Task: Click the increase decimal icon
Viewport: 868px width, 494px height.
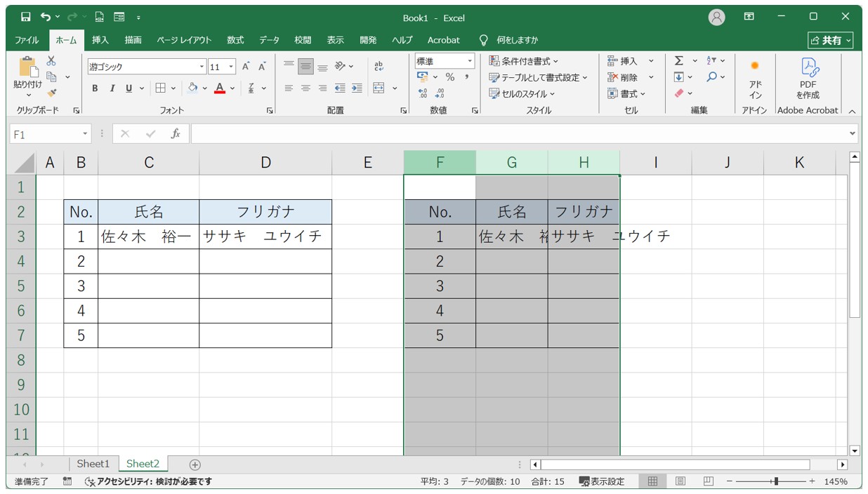Action: pos(423,93)
